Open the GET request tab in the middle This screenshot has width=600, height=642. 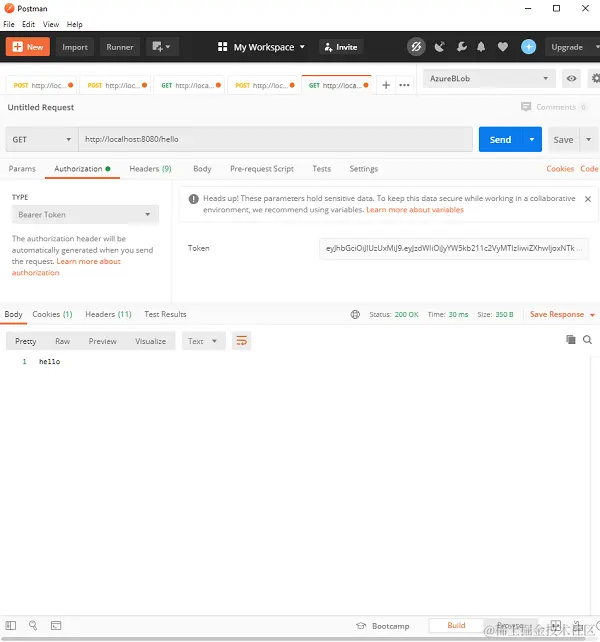tap(189, 85)
